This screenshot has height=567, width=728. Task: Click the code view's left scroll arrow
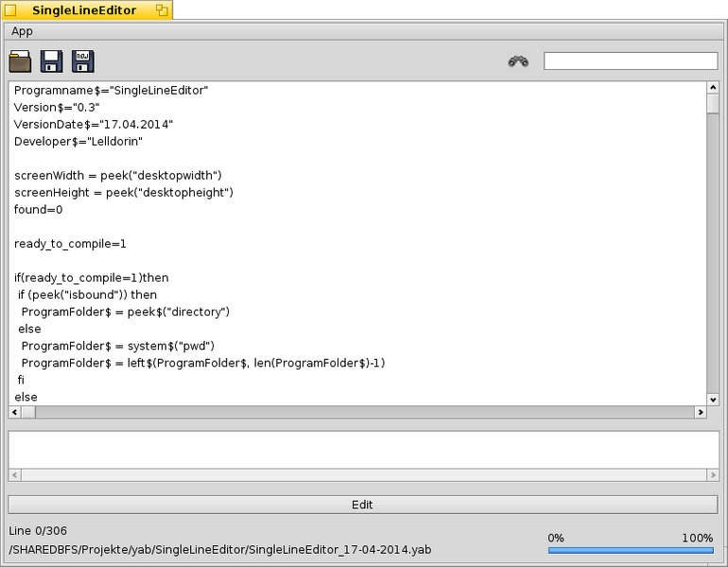15,412
